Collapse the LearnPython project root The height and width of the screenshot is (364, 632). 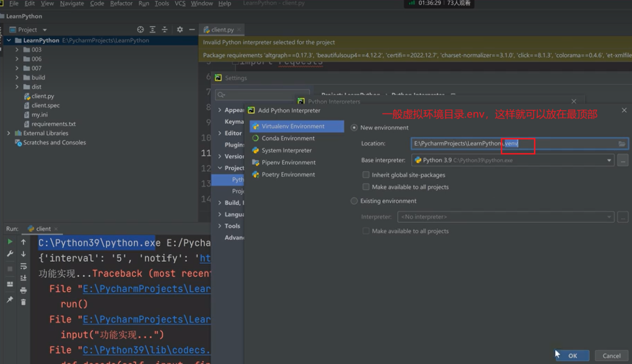[x=8, y=40]
